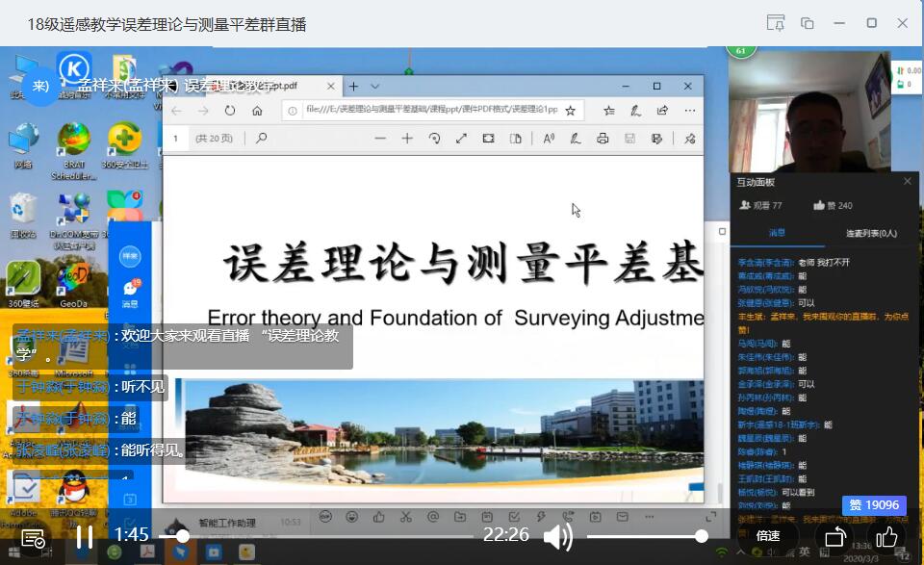Click the pin window on top icon
This screenshot has width=924, height=565.
pos(776,23)
